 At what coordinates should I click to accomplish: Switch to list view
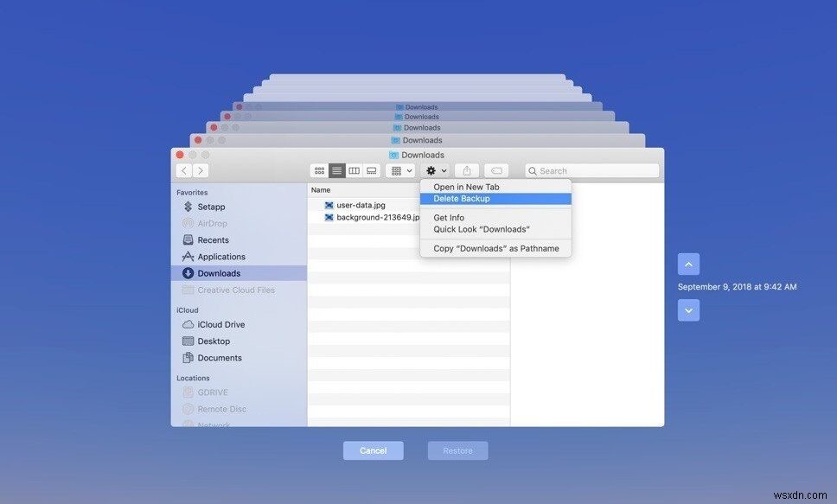tap(336, 170)
